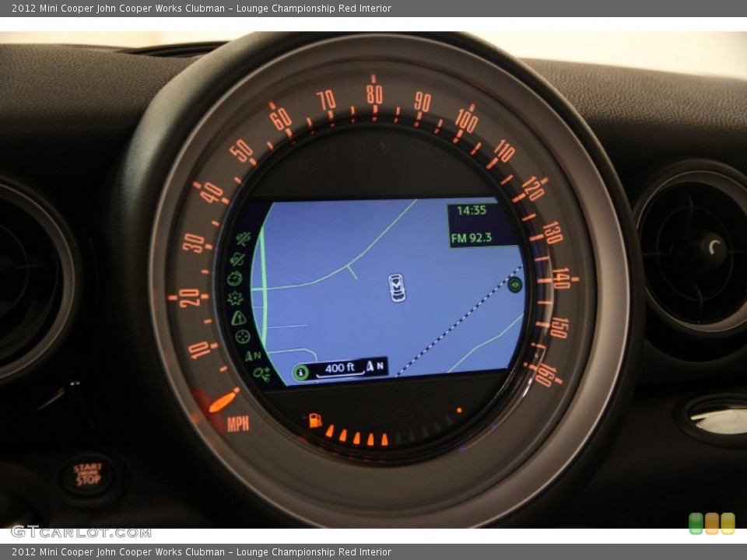Click the orange fuel gauge segments
This screenshot has width=747, height=560.
(357, 436)
